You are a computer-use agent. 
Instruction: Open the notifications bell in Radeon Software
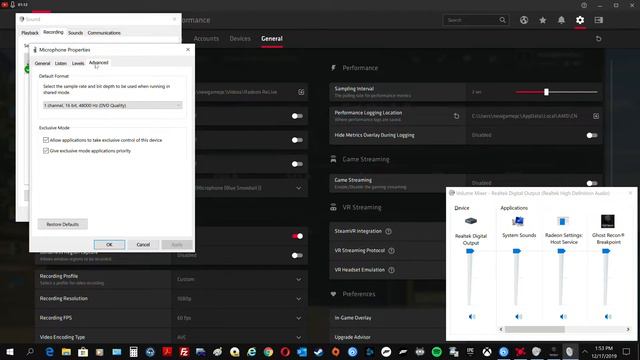pos(561,20)
